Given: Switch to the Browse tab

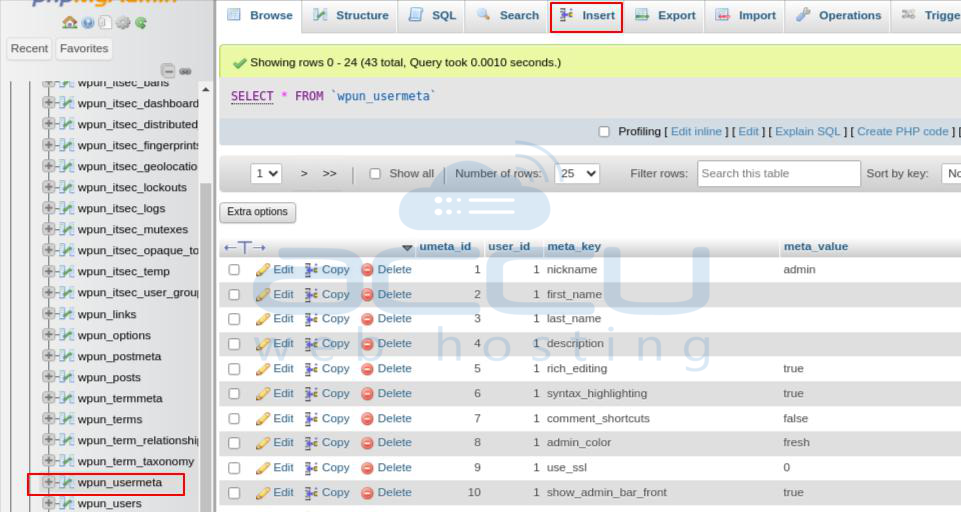Looking at the screenshot, I should pos(260,15).
